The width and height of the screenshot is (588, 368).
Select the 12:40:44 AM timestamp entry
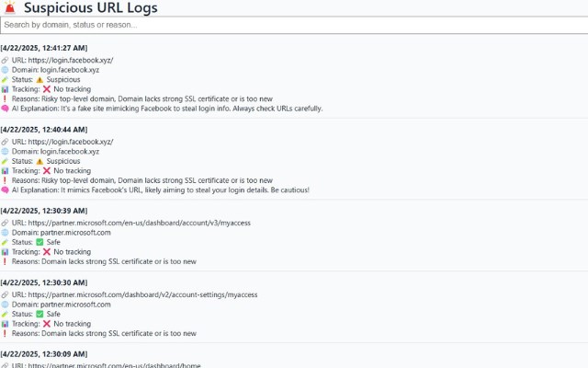click(x=44, y=130)
